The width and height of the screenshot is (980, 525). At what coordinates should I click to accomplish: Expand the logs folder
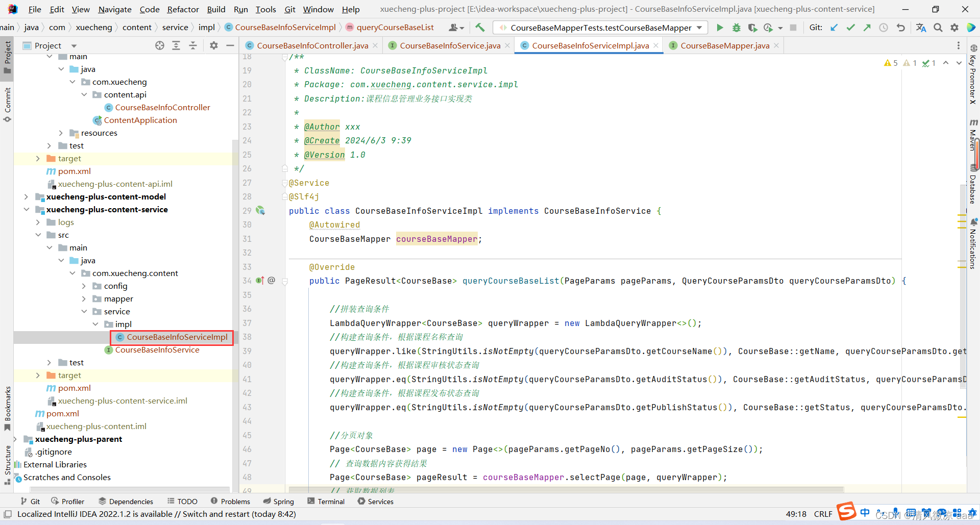38,222
